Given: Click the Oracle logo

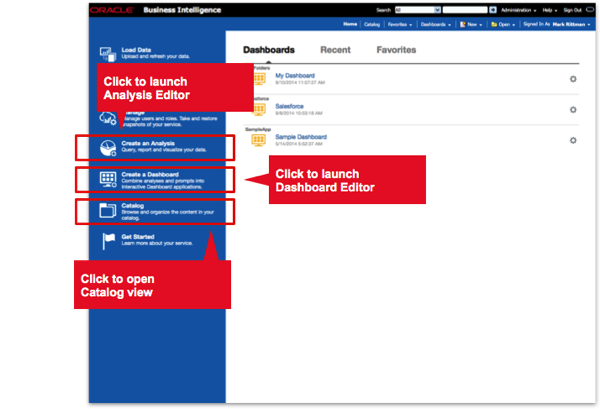Looking at the screenshot, I should [112, 10].
